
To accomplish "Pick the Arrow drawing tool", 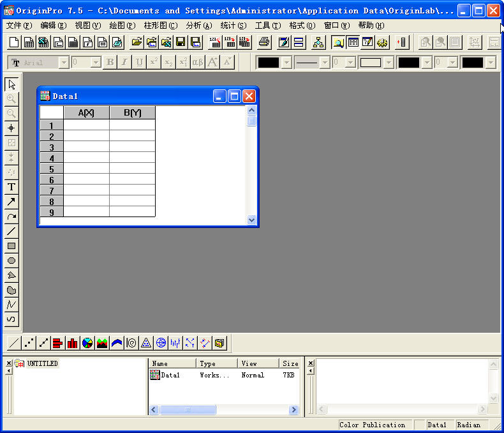I will click(x=11, y=202).
